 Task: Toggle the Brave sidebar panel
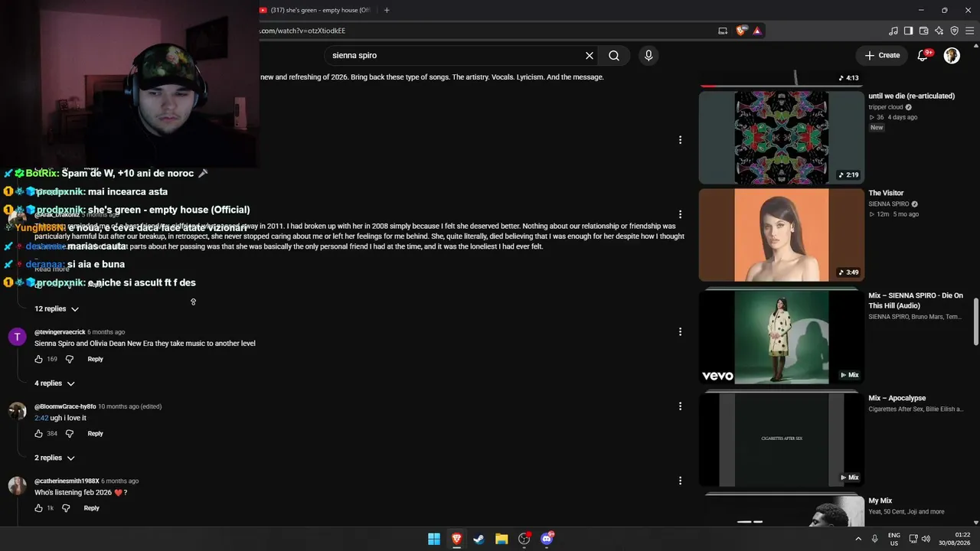(909, 31)
